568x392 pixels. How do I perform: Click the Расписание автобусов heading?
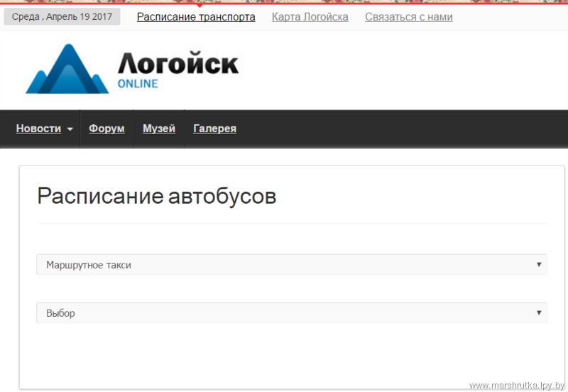point(156,196)
